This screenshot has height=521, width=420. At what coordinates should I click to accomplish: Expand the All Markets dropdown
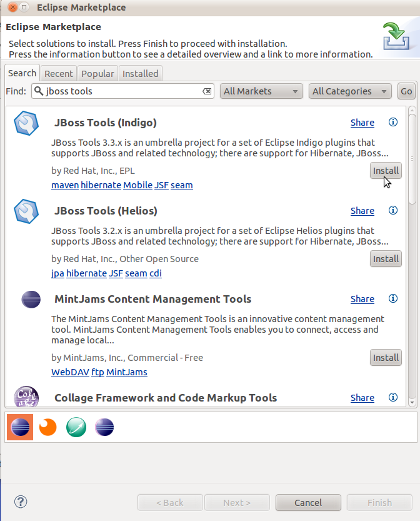click(x=261, y=91)
